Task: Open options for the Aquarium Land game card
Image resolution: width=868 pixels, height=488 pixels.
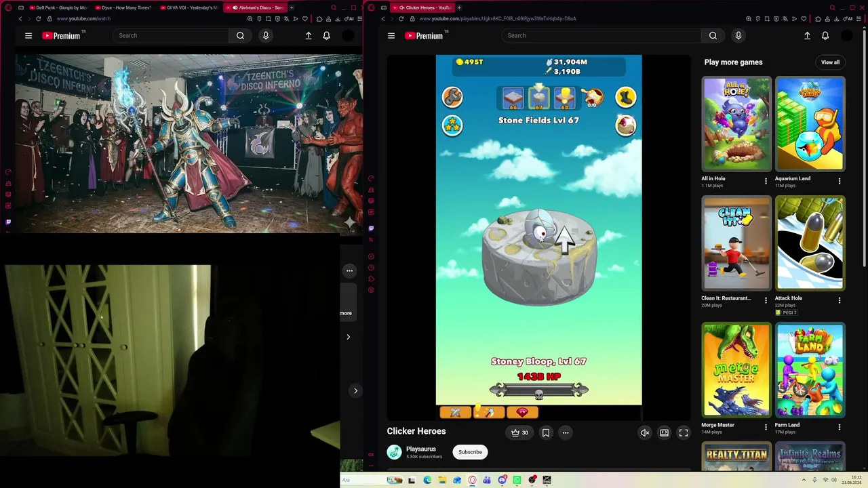Action: click(x=840, y=181)
